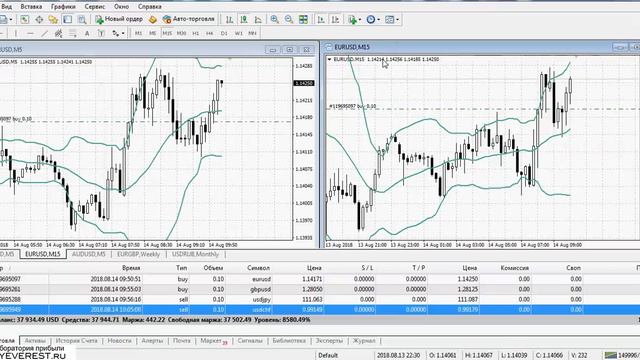Open the Справка menu
The height and width of the screenshot is (360, 640).
click(149, 7)
